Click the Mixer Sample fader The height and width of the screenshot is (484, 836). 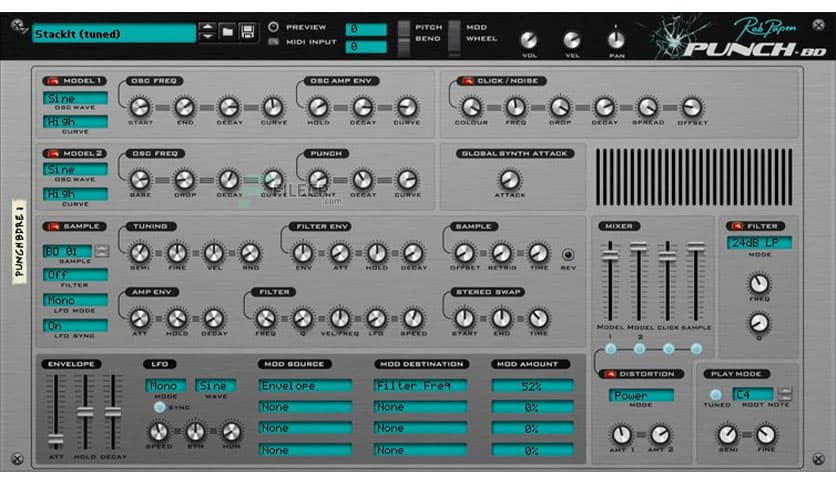tap(696, 246)
